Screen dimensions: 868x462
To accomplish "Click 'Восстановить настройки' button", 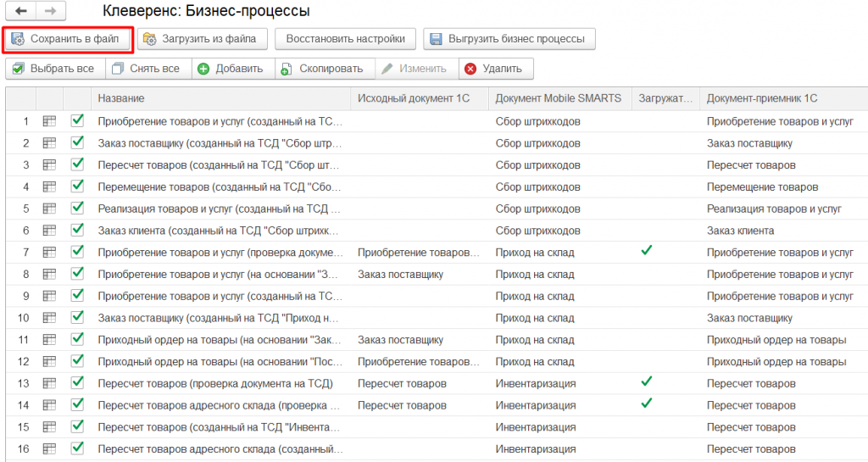I will click(346, 39).
